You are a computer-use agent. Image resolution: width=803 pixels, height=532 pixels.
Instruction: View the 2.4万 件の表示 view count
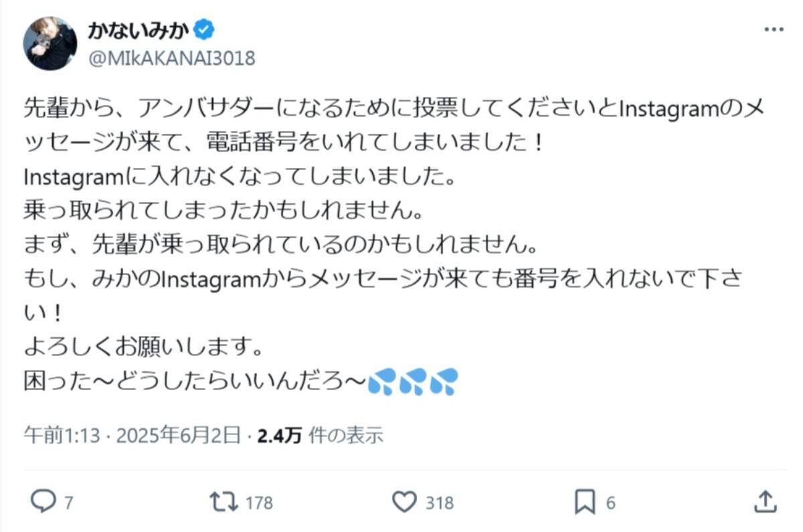point(321,436)
